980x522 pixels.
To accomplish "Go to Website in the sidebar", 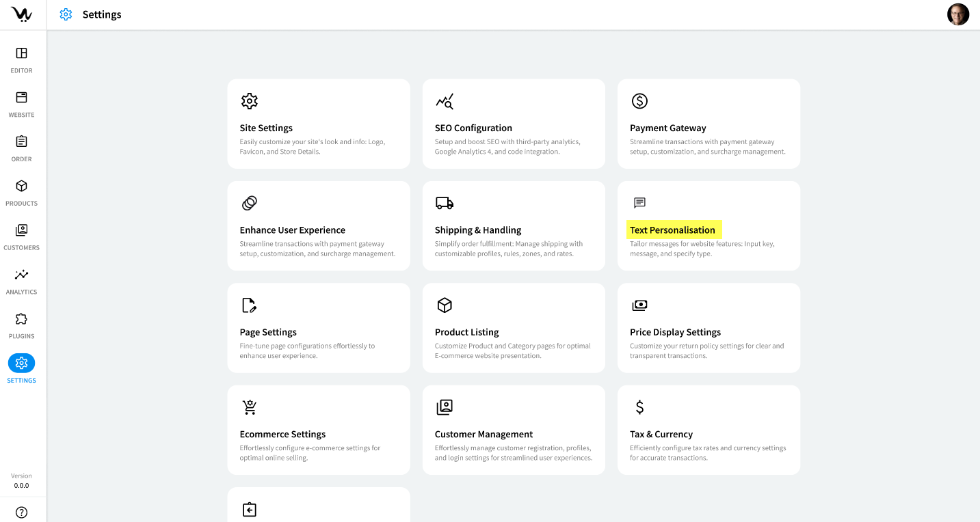I will (21, 98).
